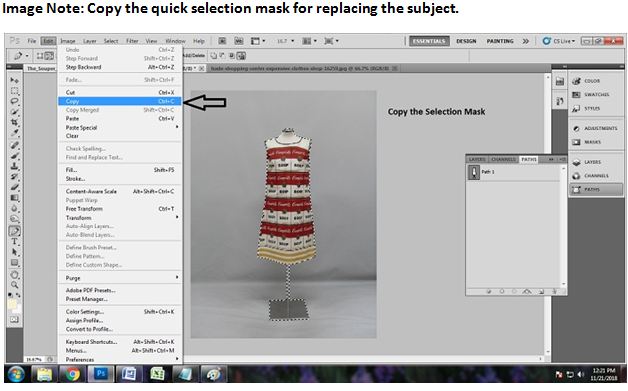Show more workspaces with double chevron
This screenshot has height=391, width=628.
pos(525,41)
